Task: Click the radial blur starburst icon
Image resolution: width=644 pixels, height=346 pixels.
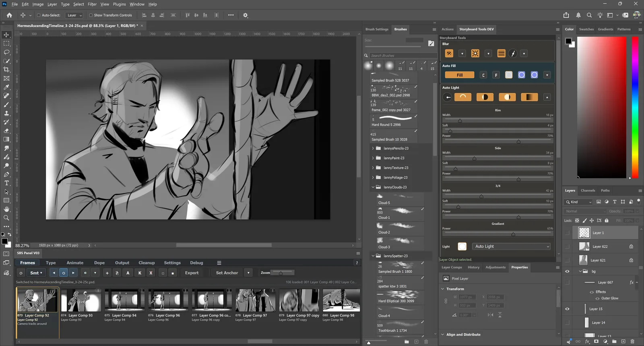Action: point(475,53)
